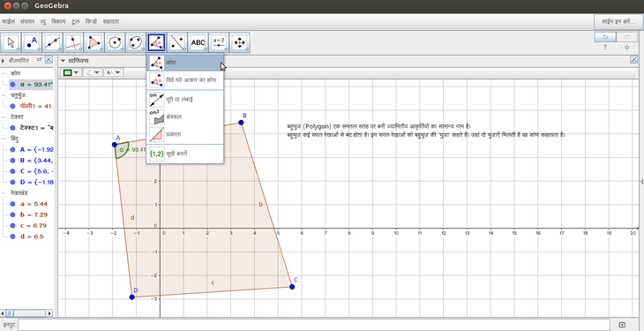This screenshot has width=644, height=331.
Task: Select the Perpendicular Line tool
Action: [74, 42]
